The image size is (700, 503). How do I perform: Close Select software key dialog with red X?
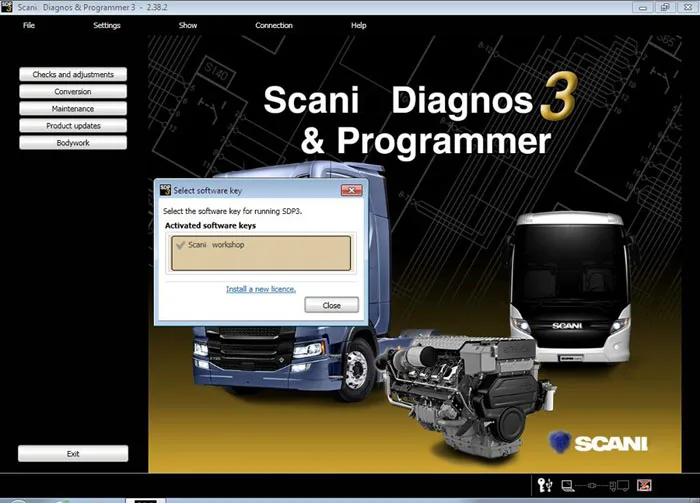coord(352,191)
